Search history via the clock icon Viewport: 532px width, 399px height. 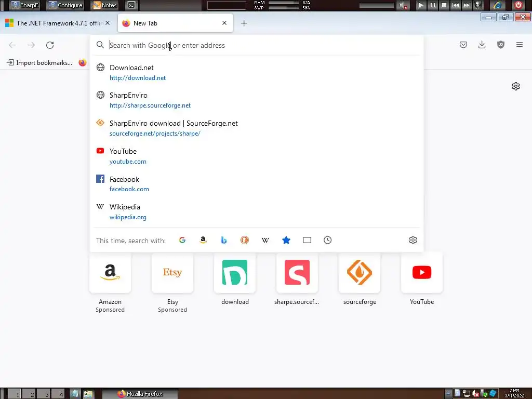coord(327,240)
